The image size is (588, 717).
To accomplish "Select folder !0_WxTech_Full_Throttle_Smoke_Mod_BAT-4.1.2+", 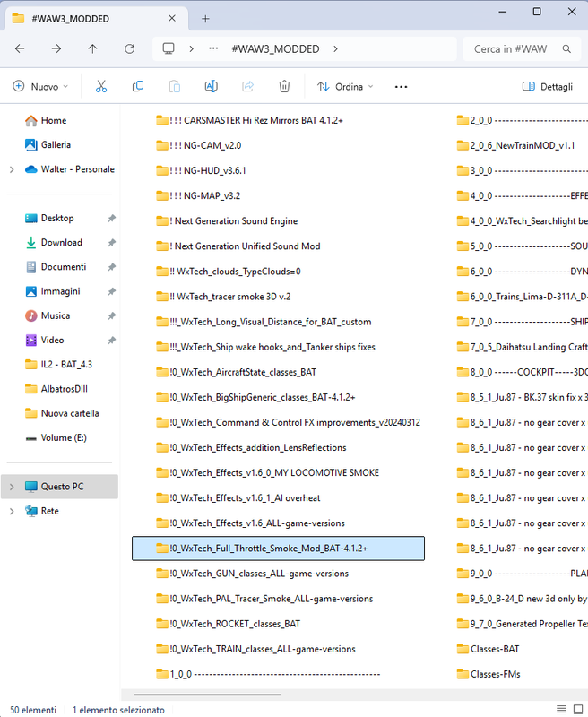I will click(278, 549).
